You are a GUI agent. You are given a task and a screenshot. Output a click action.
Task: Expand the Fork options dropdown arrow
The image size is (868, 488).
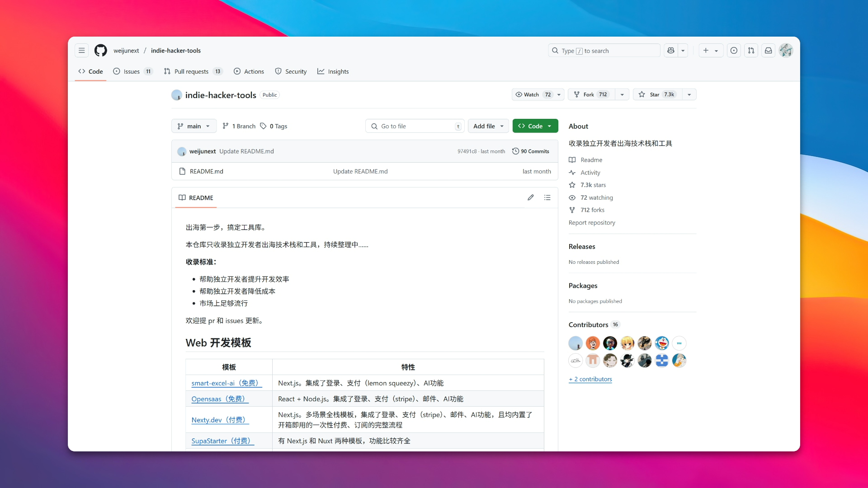click(623, 94)
